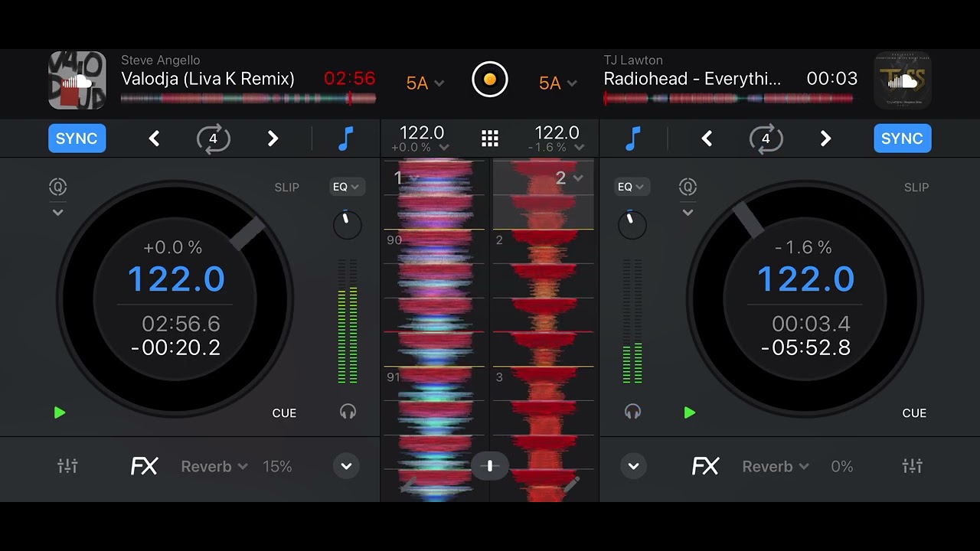
Task: Toggle SYNC on the right deck
Action: (x=902, y=139)
